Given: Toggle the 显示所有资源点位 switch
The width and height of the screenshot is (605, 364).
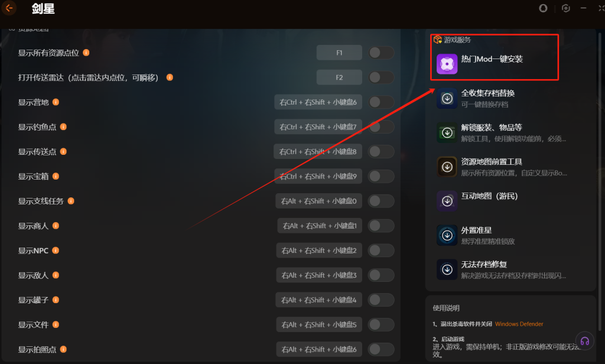Looking at the screenshot, I should (x=381, y=53).
